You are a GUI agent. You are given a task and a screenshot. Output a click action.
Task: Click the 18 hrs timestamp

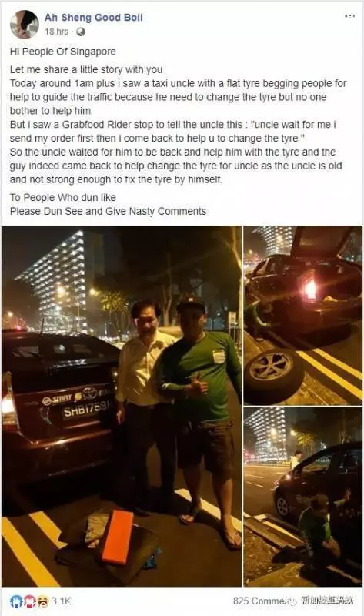pos(56,32)
